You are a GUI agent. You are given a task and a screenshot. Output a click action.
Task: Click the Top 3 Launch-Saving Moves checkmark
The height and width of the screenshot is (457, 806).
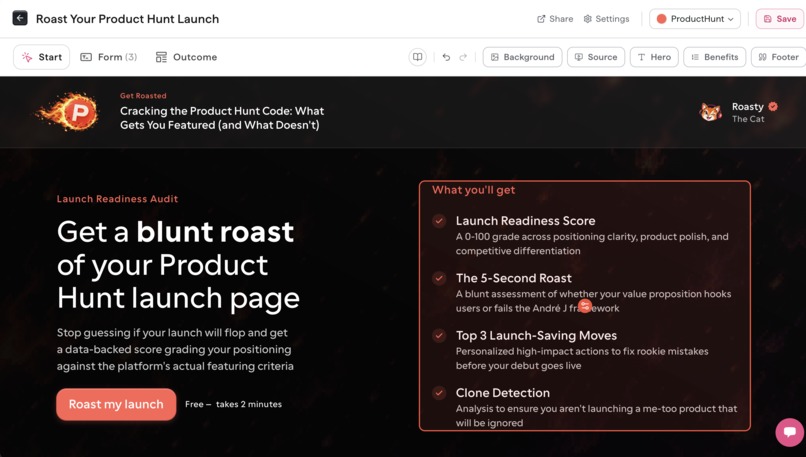point(438,336)
